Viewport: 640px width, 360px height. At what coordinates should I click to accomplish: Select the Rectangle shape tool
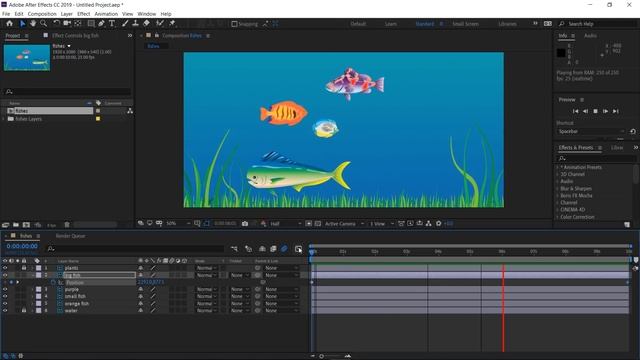(x=91, y=24)
